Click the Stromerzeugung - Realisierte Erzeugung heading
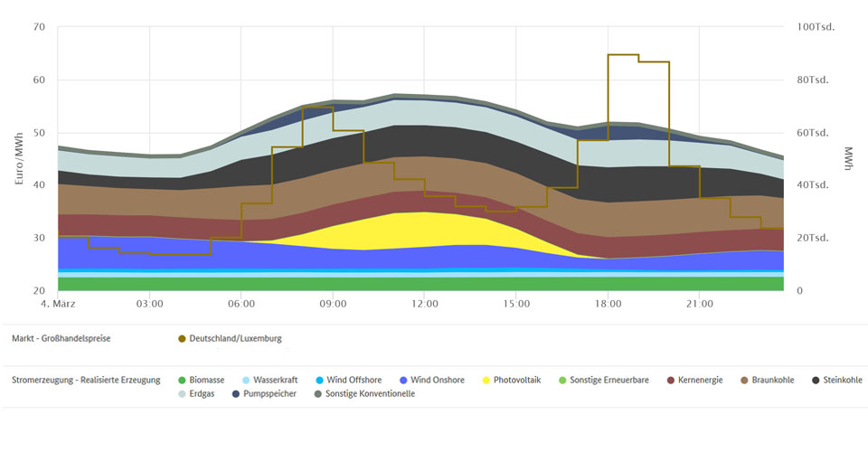 coord(86,380)
